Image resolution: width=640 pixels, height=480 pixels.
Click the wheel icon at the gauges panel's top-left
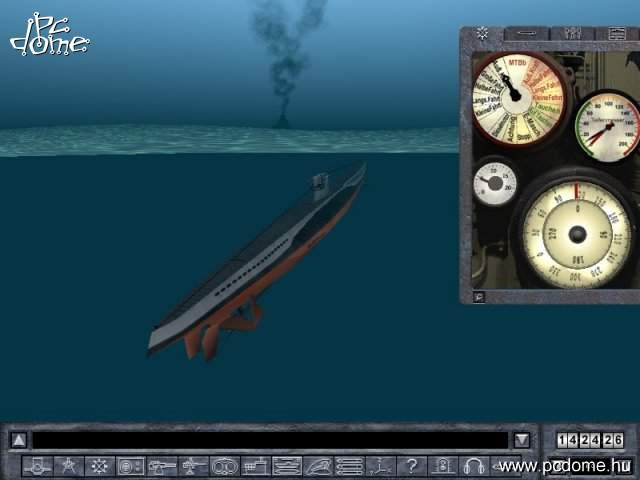coord(482,33)
